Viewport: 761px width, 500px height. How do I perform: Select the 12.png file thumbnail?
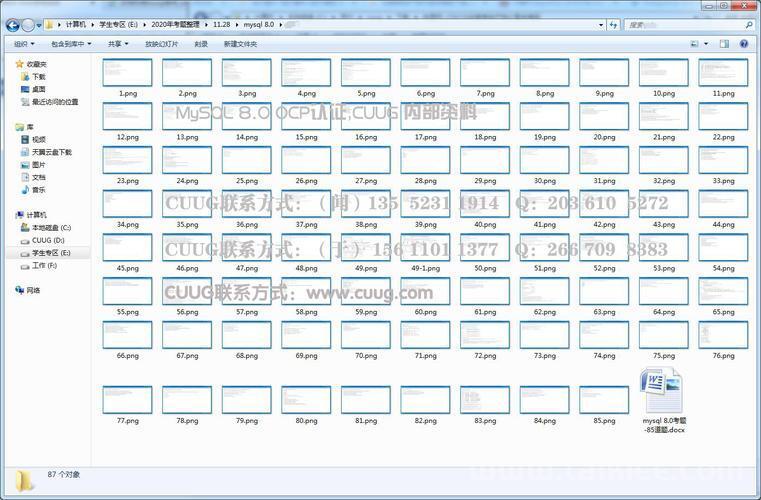point(128,117)
